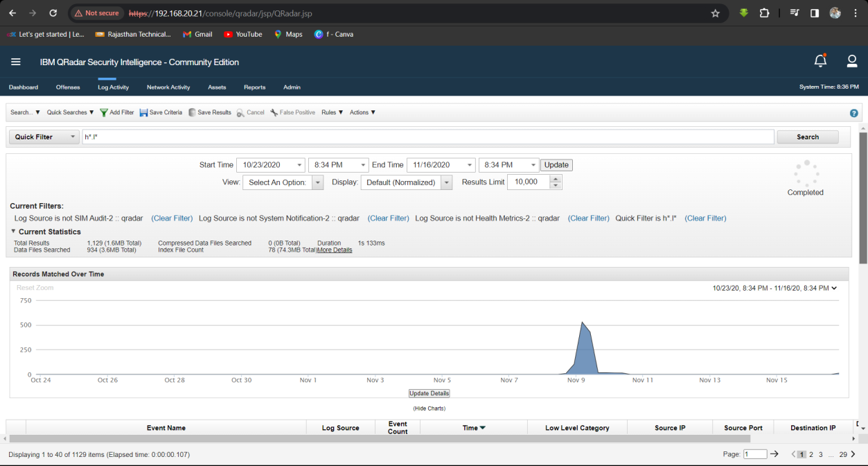
Task: Expand the View Select An Option dropdown
Action: click(x=283, y=182)
